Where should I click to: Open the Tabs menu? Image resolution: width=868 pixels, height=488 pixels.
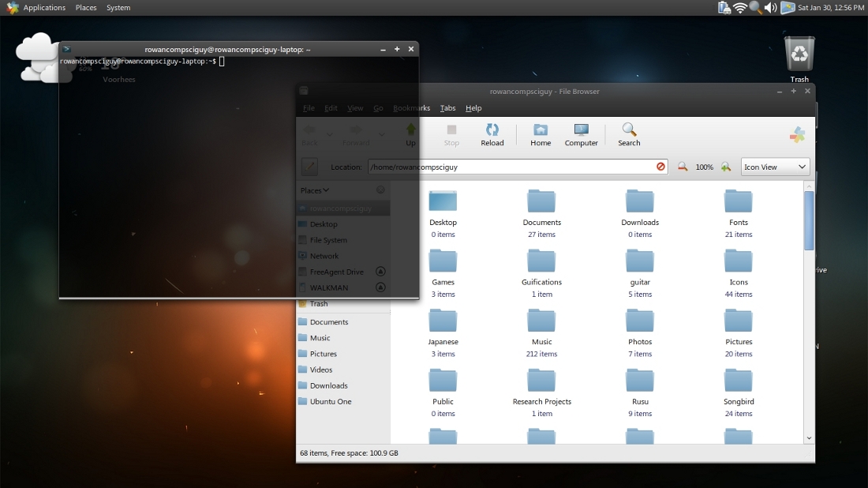point(447,108)
